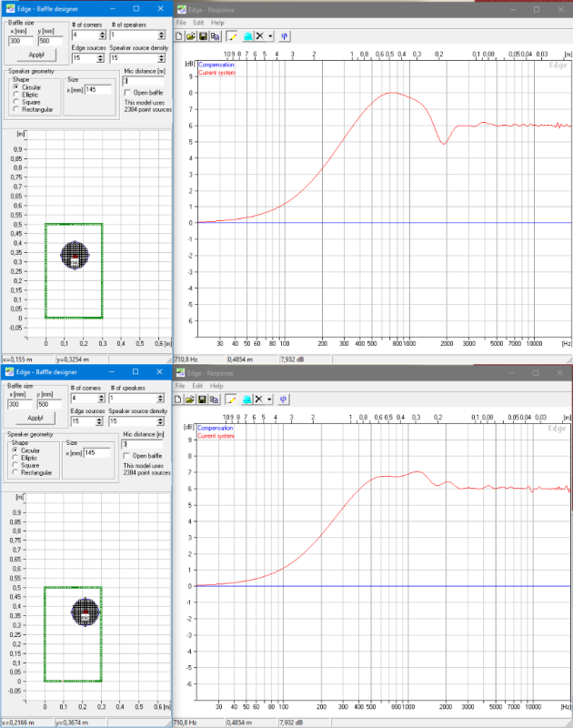Click the speaker circle in upper baffle drawing
This screenshot has width=573, height=728.
point(75,255)
